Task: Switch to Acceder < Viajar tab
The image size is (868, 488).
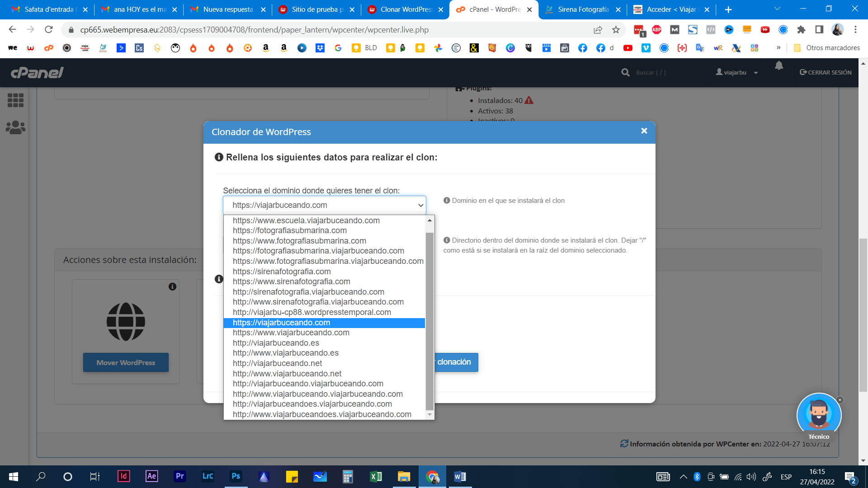Action: pyautogui.click(x=671, y=9)
